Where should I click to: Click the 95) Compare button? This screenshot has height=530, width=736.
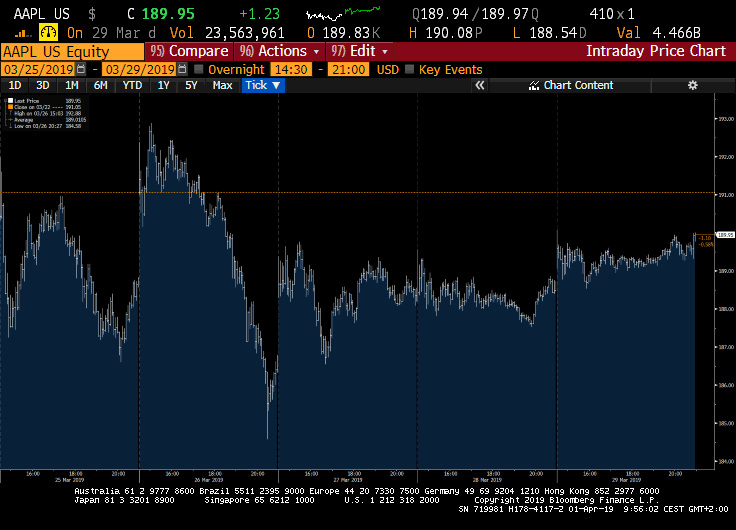pyautogui.click(x=189, y=51)
